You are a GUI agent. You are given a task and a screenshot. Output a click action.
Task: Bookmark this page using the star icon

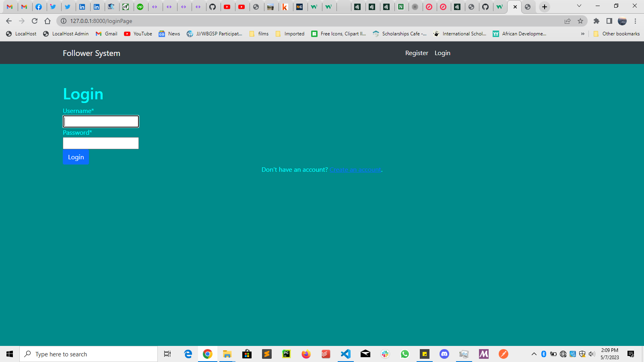[x=580, y=21]
